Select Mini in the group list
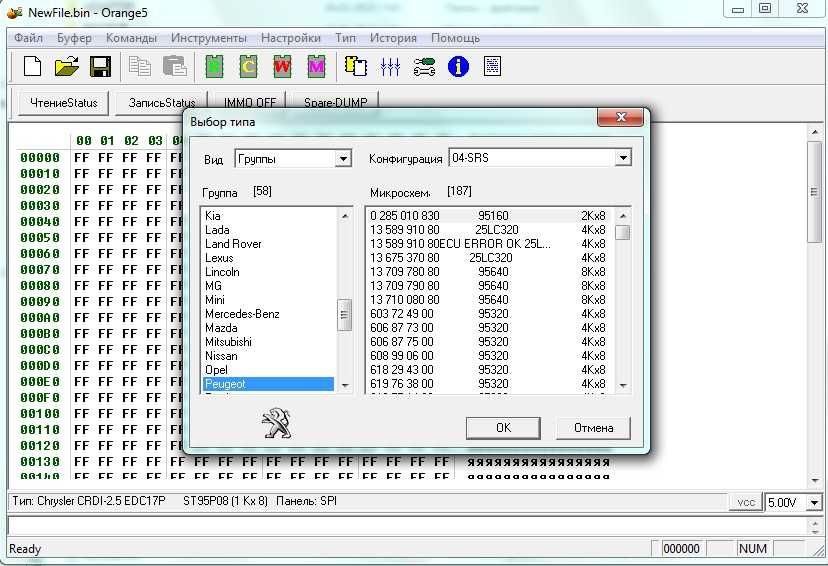The image size is (828, 566). (x=268, y=299)
